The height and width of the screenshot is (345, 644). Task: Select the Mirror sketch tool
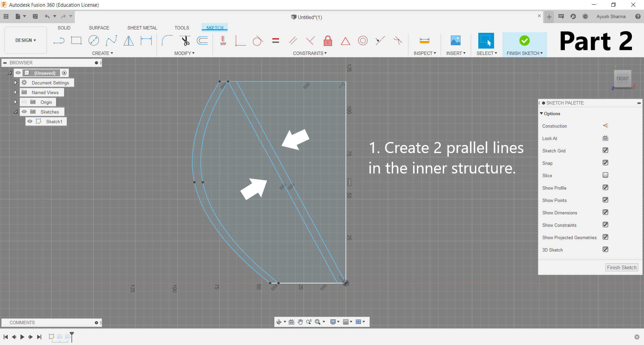tap(128, 41)
